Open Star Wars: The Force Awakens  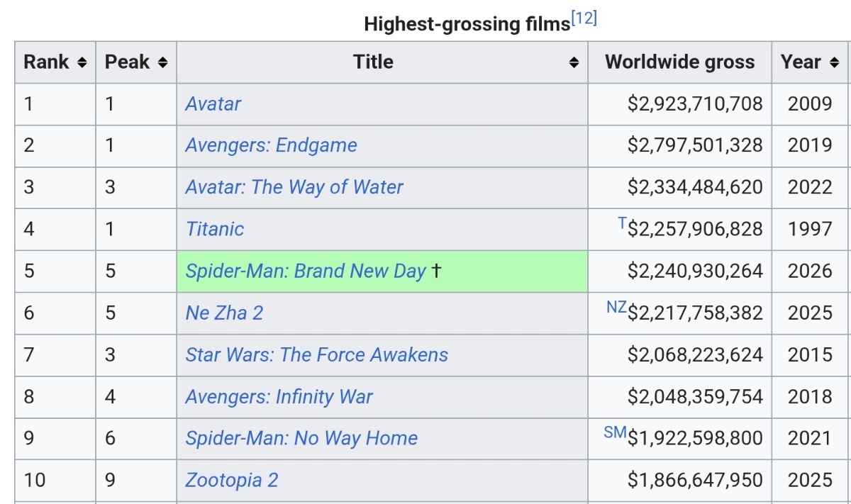coord(316,354)
